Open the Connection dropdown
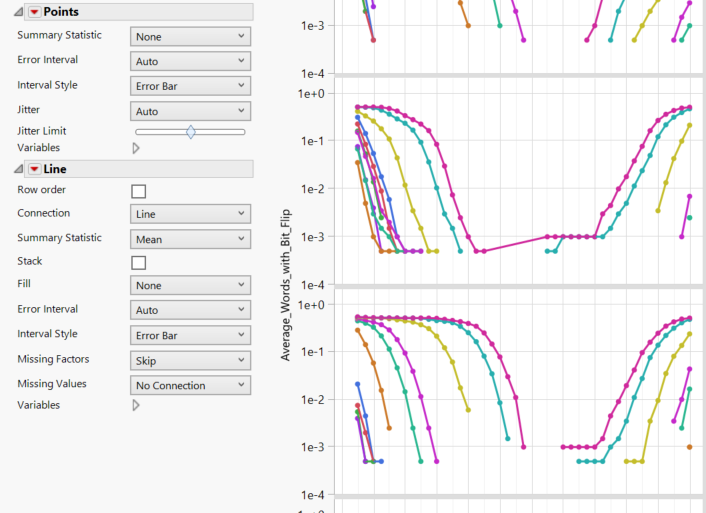Screen dimensions: 706x513 (190, 214)
